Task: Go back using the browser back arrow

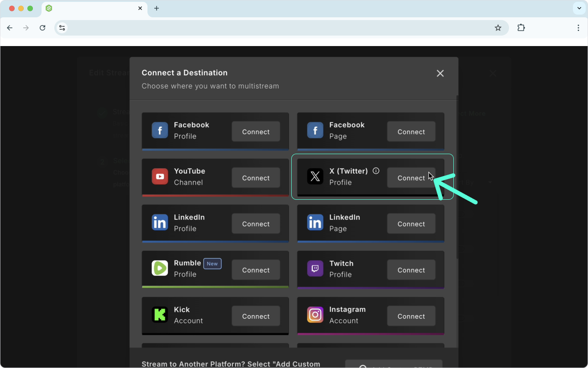Action: (10, 28)
